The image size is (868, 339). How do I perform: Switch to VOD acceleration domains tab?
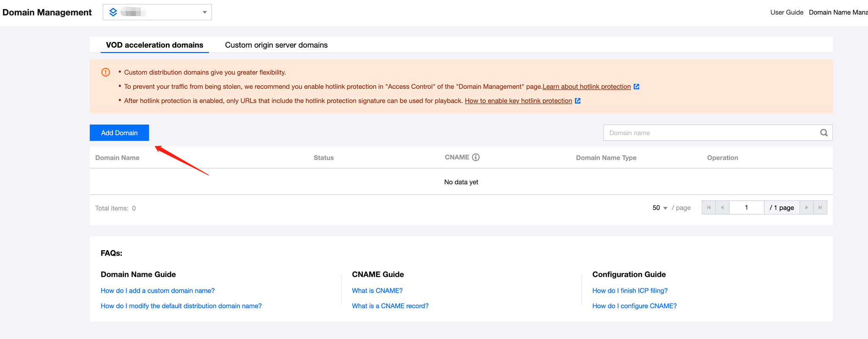tap(154, 45)
